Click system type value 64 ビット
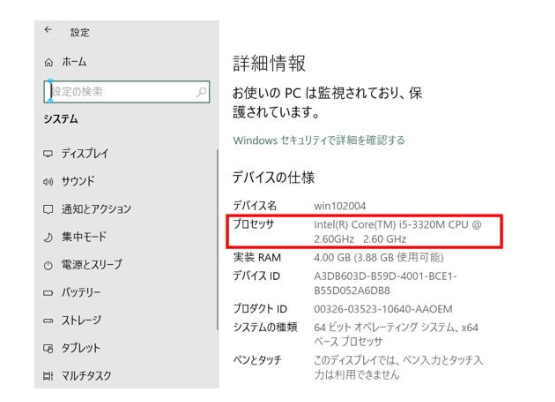Image resolution: width=555 pixels, height=402 pixels. pos(396,334)
